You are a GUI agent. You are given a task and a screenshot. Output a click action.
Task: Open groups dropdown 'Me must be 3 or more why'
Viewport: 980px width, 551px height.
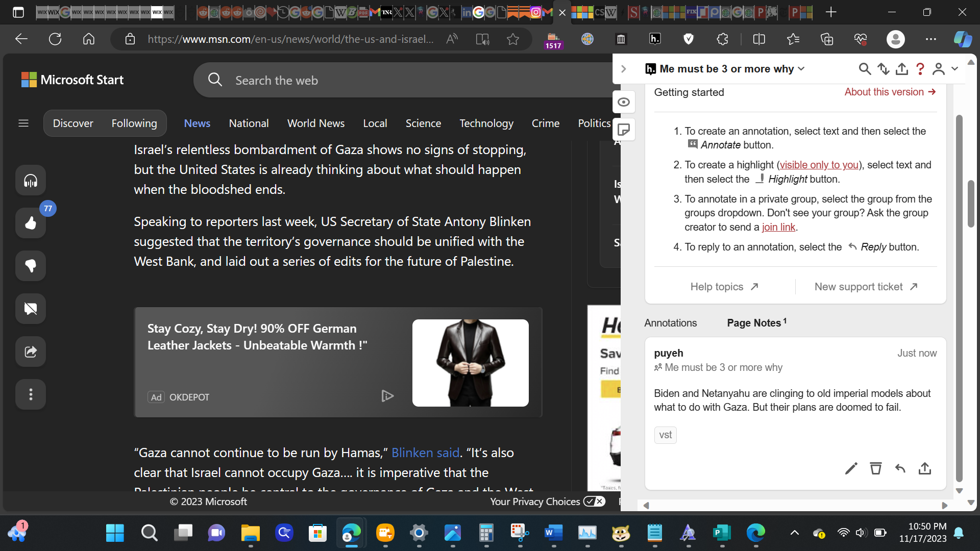(x=725, y=69)
